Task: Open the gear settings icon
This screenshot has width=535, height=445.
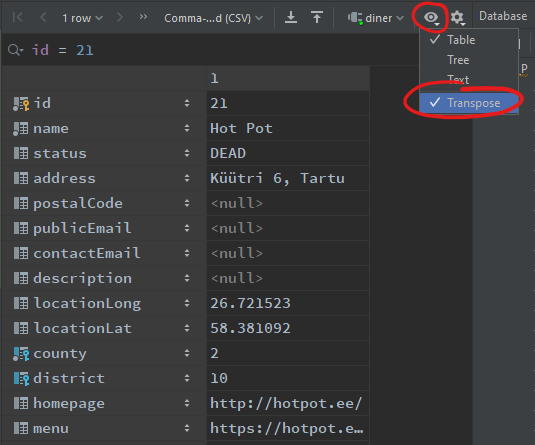Action: pyautogui.click(x=457, y=18)
